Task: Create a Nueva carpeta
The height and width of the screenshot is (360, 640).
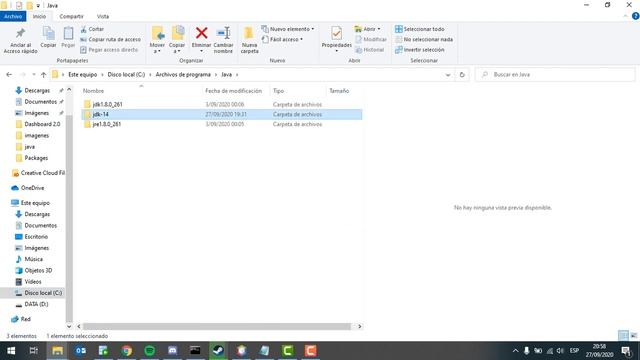Action: click(x=249, y=40)
